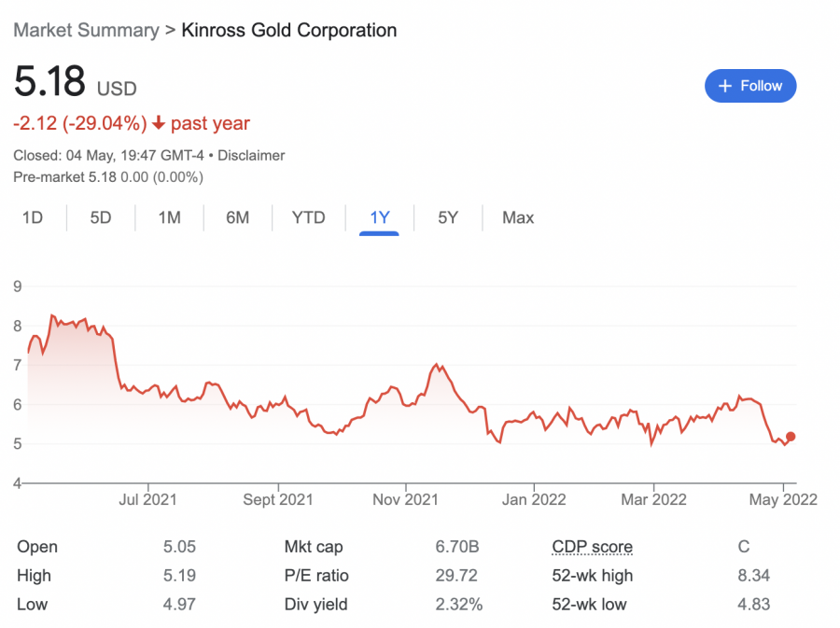Screen dimensions: 840x628
Task: Show the 1M chart range
Action: coord(169,217)
